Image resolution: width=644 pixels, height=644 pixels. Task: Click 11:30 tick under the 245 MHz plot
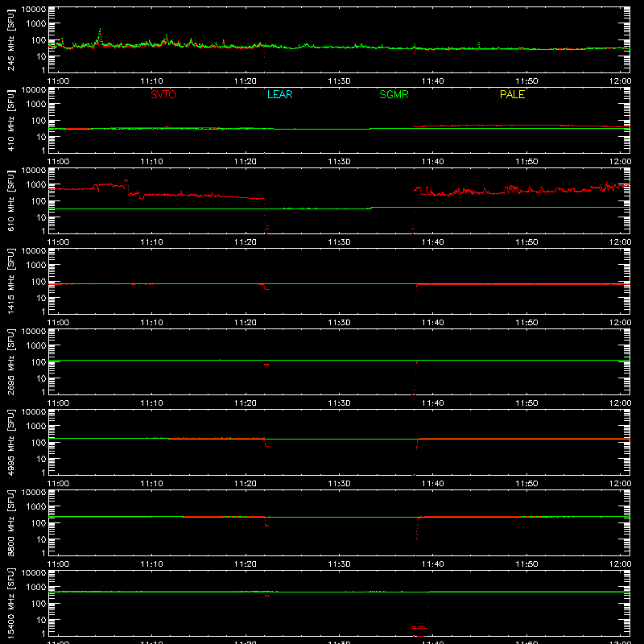click(x=339, y=81)
